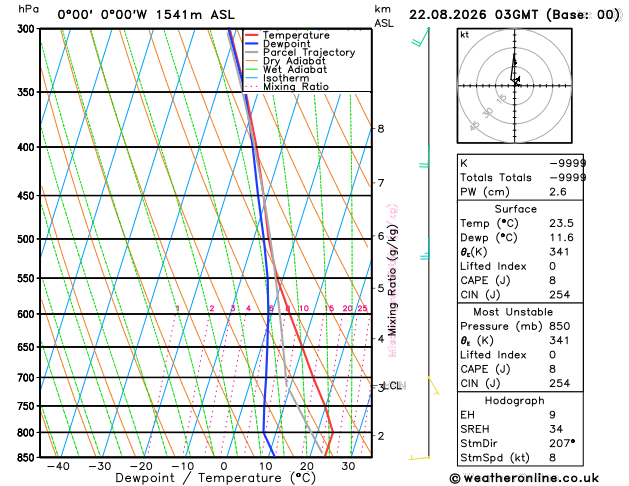
Task: Click the yellow wind barb near 700 hPa
Action: pos(434,386)
